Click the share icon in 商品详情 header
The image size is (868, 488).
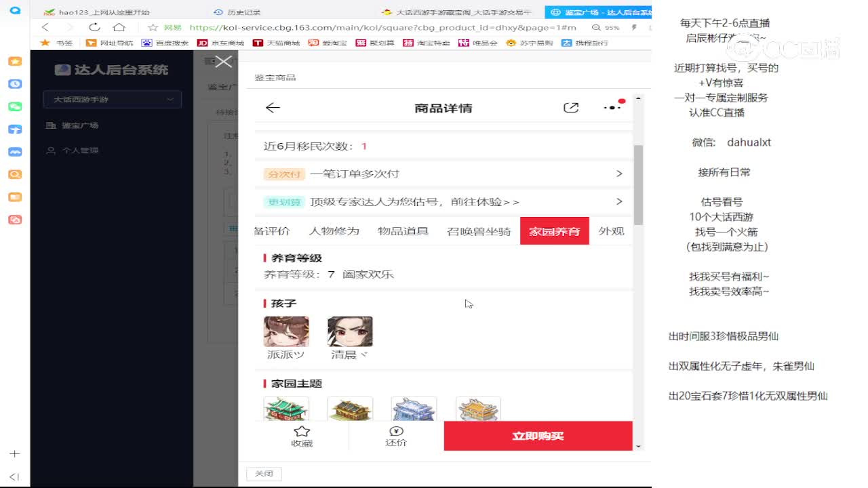pos(571,108)
